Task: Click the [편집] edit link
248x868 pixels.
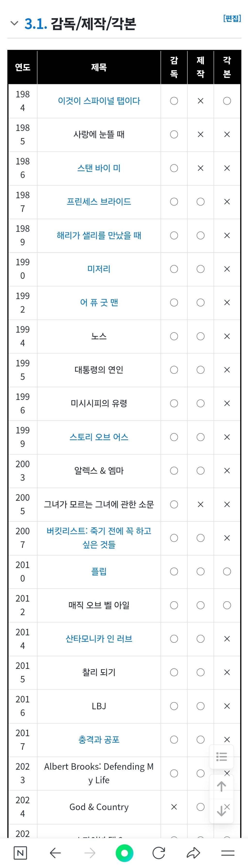Action: pos(232,19)
